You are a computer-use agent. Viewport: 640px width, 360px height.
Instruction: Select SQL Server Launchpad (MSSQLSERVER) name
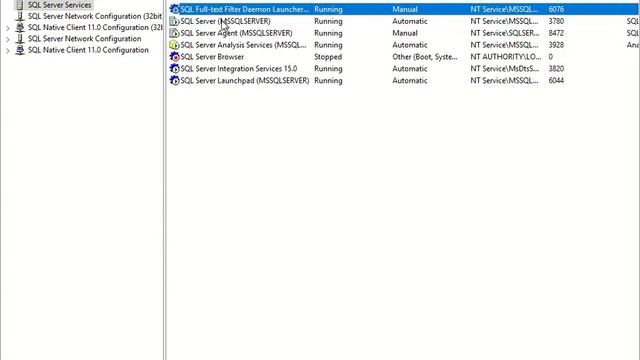pyautogui.click(x=245, y=80)
